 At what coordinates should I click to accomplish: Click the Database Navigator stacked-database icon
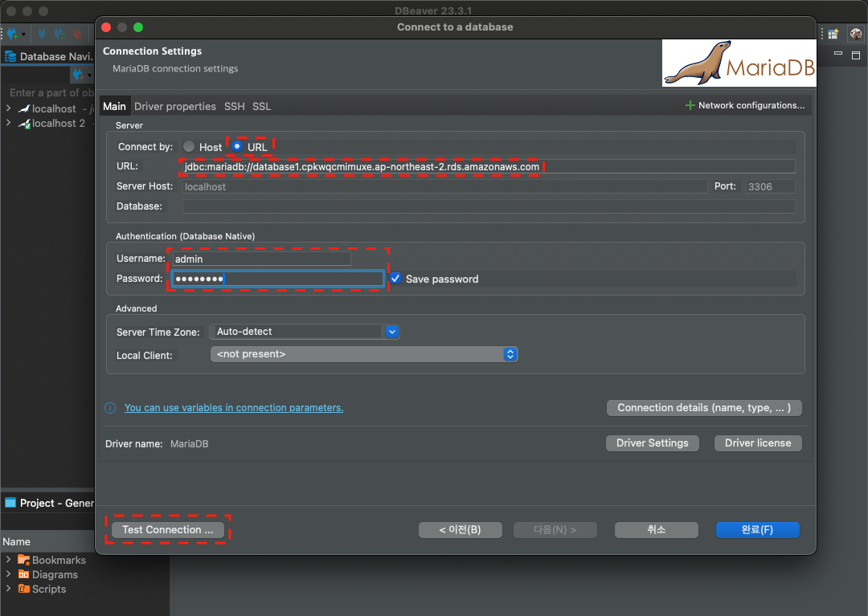[x=10, y=56]
